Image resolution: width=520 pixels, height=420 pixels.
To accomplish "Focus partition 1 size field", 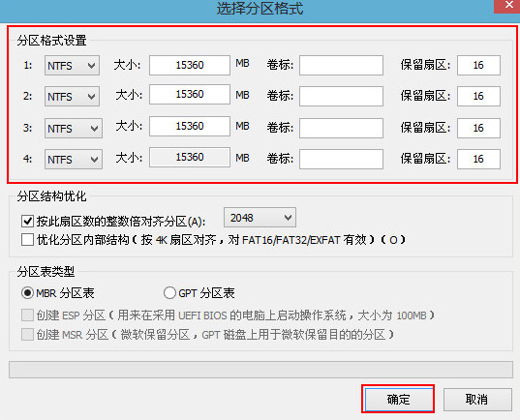I will click(190, 65).
